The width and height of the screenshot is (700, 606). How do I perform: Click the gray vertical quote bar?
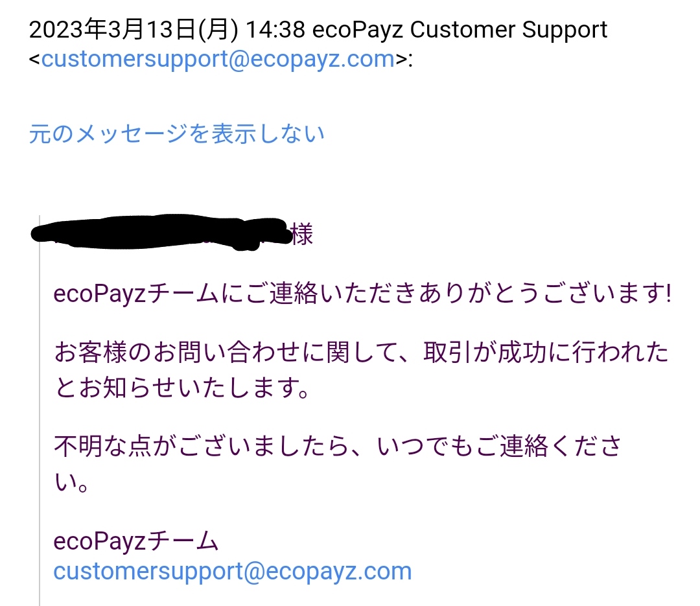click(40, 410)
